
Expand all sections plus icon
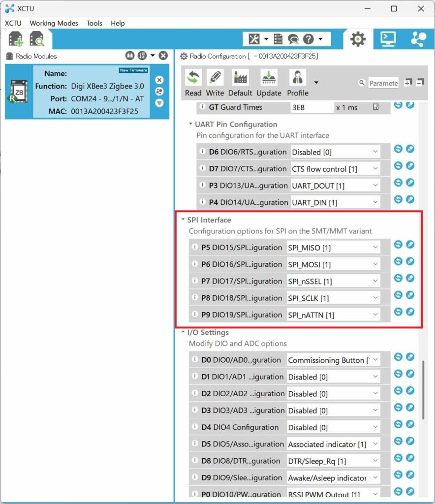tap(408, 83)
